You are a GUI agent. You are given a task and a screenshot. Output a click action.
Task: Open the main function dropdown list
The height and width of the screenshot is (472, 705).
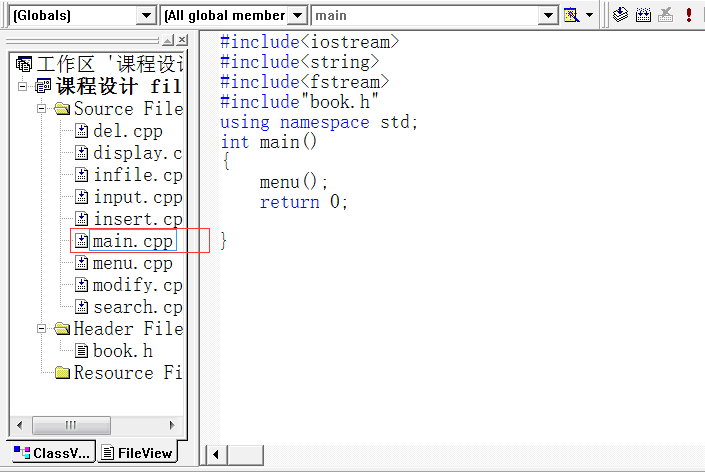pyautogui.click(x=548, y=16)
